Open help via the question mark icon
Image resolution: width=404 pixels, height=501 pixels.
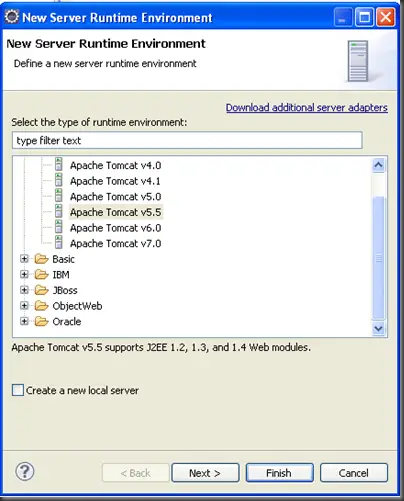(x=25, y=471)
